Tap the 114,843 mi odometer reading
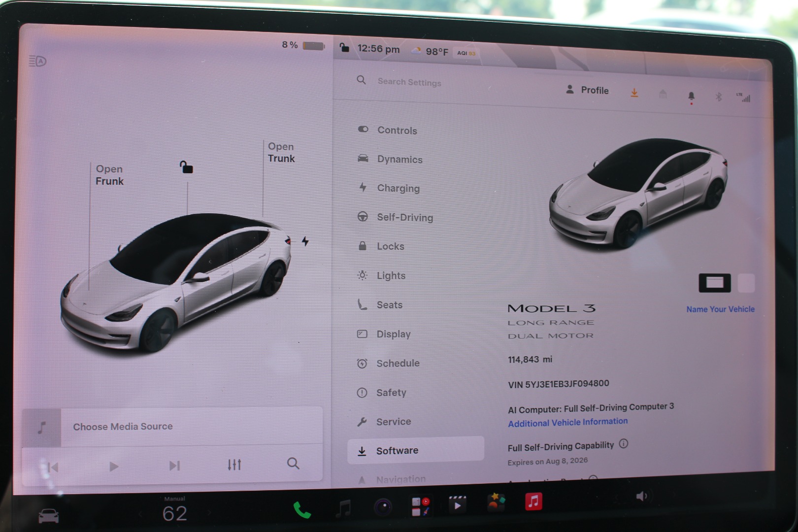The height and width of the screenshot is (532, 798). pos(530,360)
